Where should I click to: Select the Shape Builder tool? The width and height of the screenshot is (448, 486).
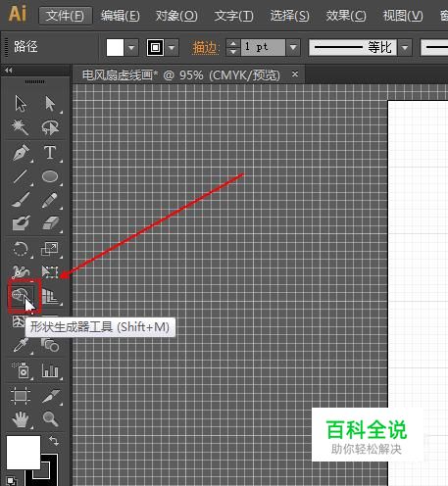point(21,296)
